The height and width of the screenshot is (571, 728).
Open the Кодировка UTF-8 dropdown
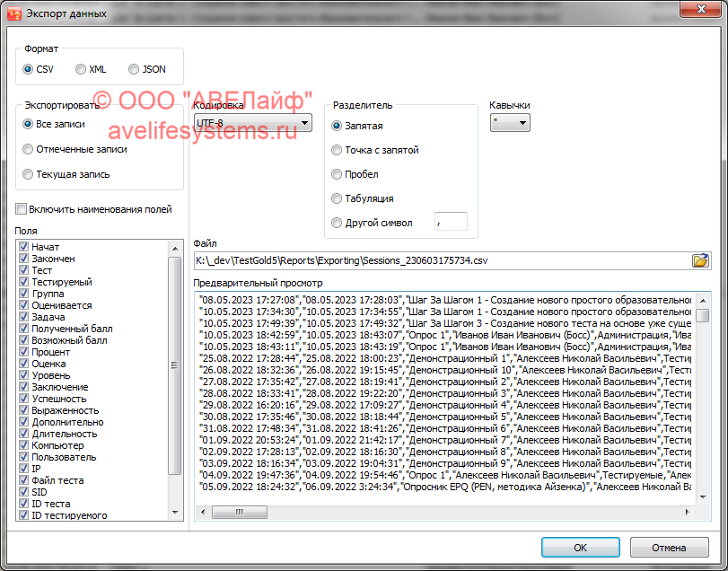(253, 123)
